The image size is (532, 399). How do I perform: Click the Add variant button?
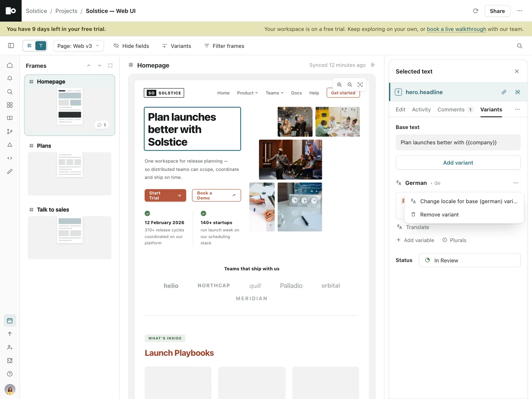tap(458, 163)
